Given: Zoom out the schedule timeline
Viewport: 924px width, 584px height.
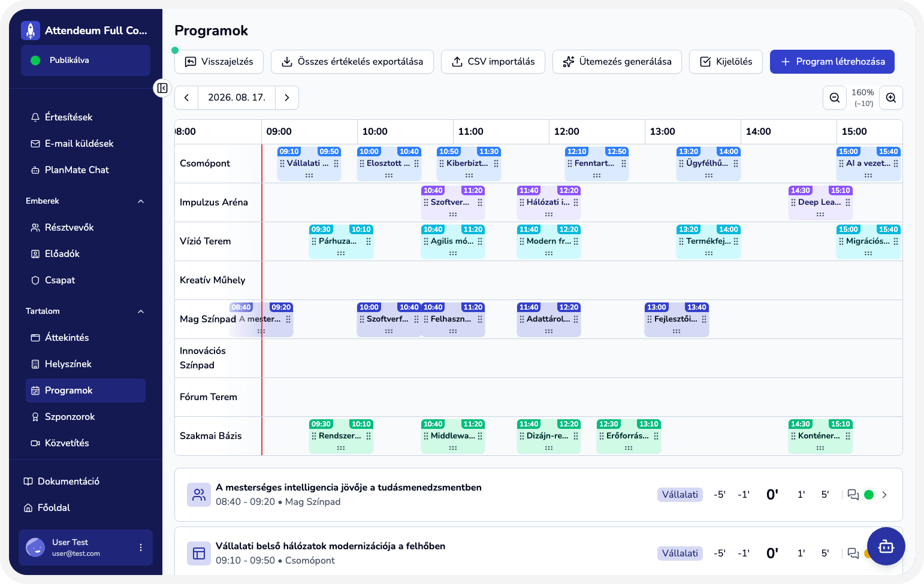Looking at the screenshot, I should click(x=834, y=98).
